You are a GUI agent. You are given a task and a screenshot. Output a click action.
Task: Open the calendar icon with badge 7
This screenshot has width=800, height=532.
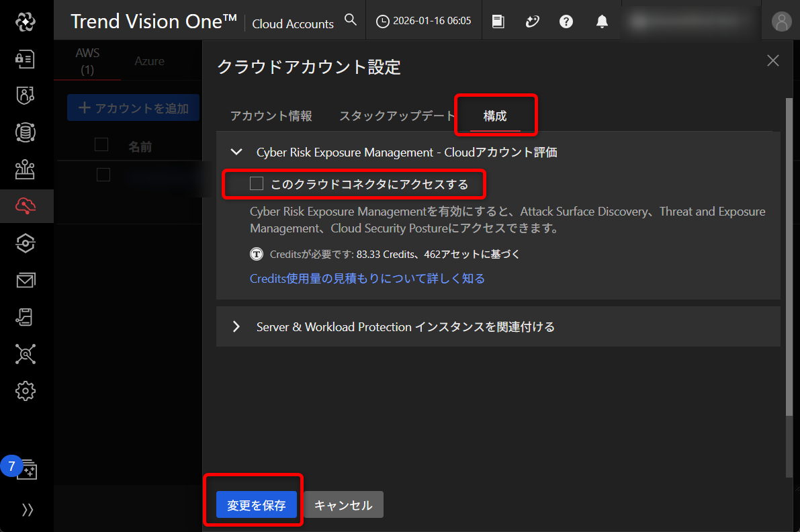pos(26,470)
